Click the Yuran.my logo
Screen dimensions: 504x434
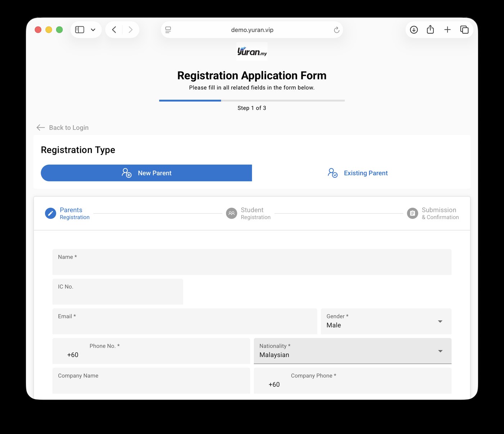(x=252, y=51)
